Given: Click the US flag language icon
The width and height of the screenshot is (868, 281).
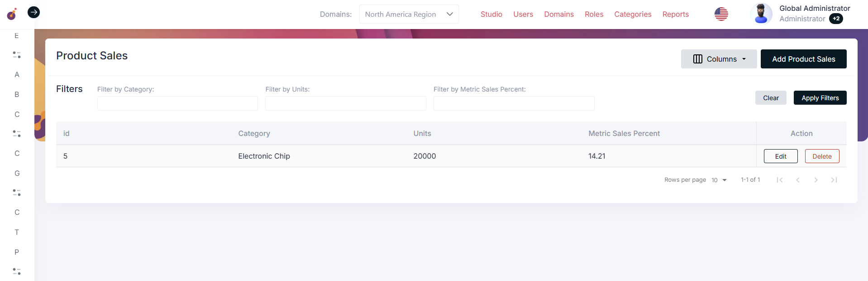Looking at the screenshot, I should pyautogui.click(x=721, y=14).
